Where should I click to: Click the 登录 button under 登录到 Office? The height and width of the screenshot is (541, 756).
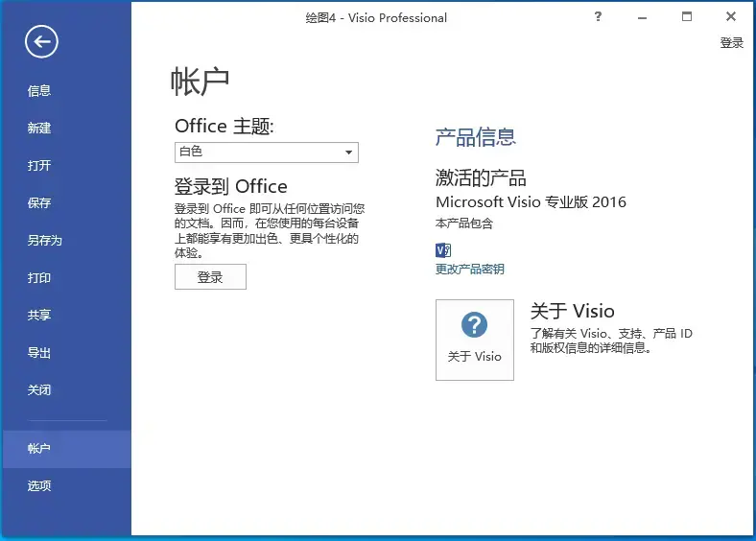pyautogui.click(x=210, y=277)
